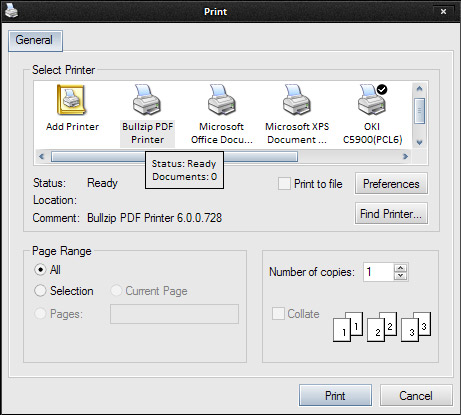This screenshot has width=461, height=415.
Task: Click printer list vertical scroll up arrow
Action: click(419, 89)
